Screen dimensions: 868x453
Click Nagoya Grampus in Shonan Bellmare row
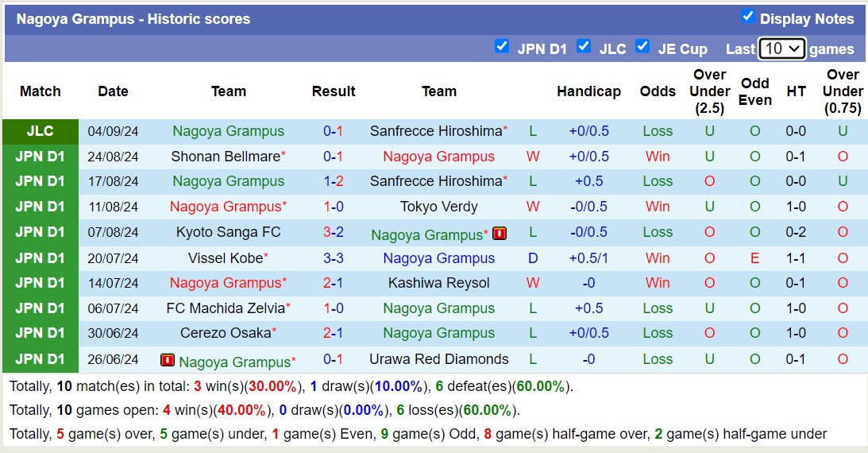tap(439, 157)
